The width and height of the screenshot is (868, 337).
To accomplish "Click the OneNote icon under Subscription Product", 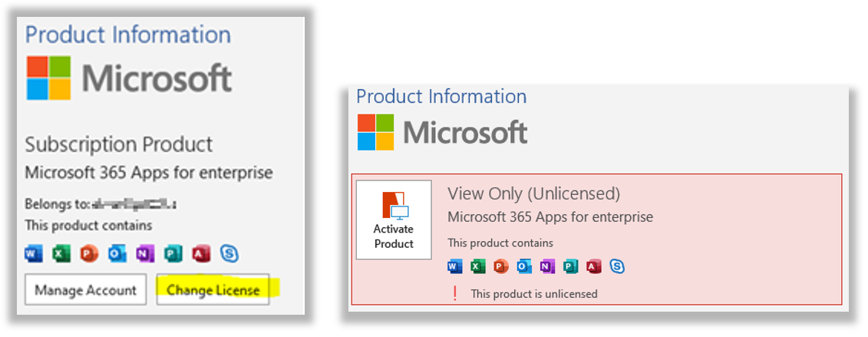I will point(145,253).
